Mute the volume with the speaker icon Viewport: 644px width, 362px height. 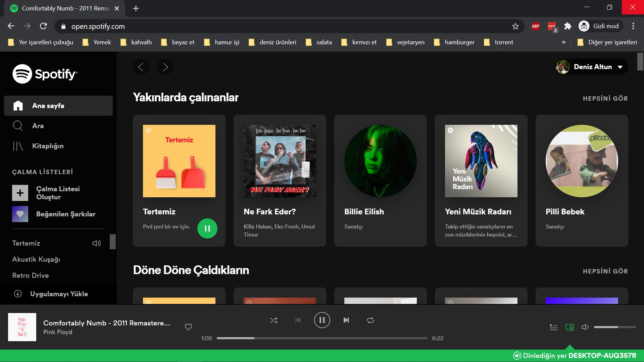[585, 327]
